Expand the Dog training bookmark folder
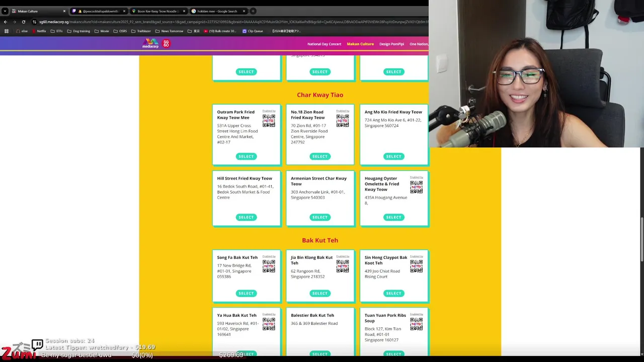 [78, 31]
